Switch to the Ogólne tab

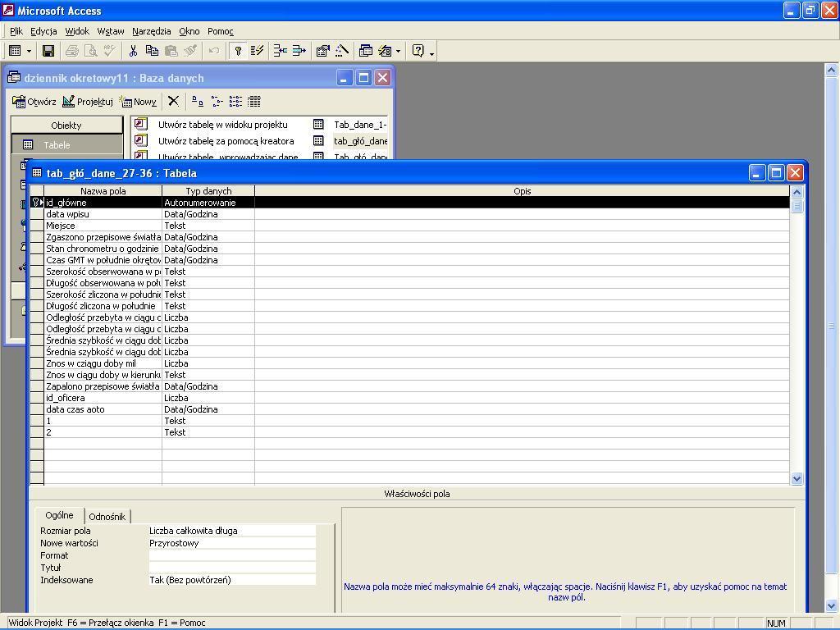click(x=59, y=515)
